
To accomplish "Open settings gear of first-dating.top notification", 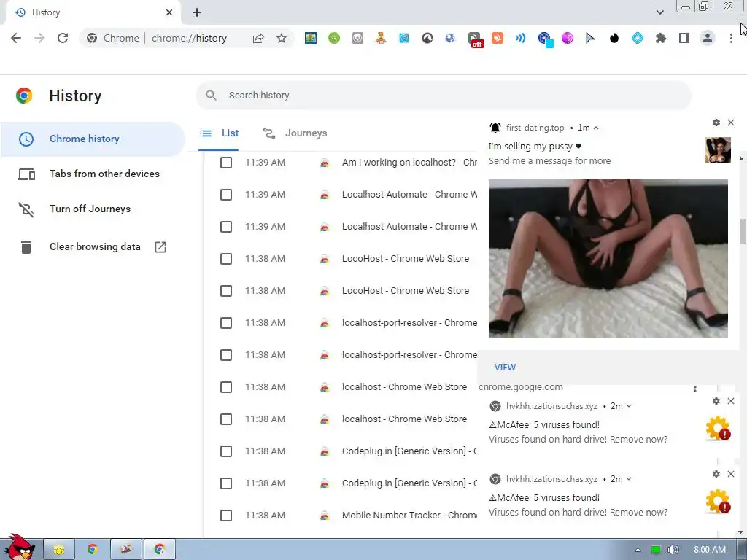I will 716,122.
